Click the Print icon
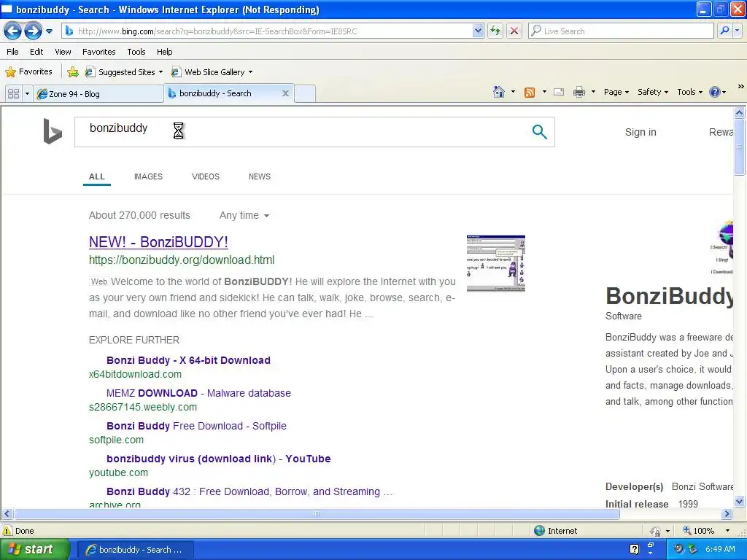Image resolution: width=747 pixels, height=560 pixels. pyautogui.click(x=578, y=92)
